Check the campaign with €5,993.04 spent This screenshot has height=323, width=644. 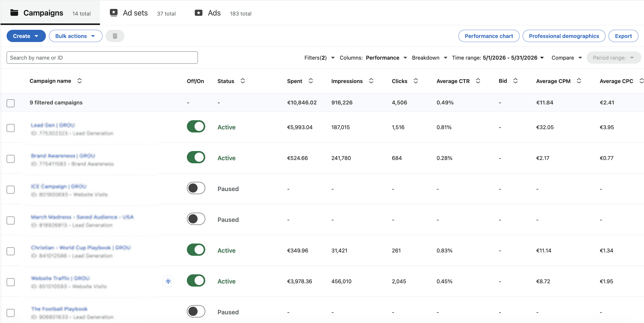[x=11, y=128]
